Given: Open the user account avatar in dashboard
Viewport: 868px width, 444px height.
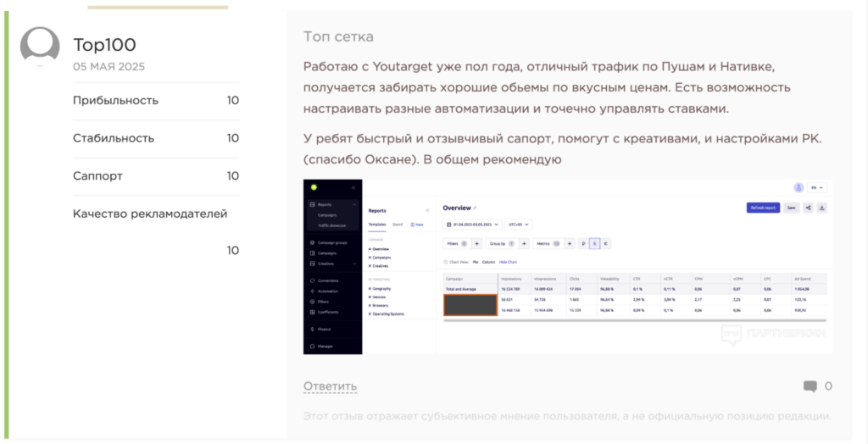Looking at the screenshot, I should [x=798, y=187].
